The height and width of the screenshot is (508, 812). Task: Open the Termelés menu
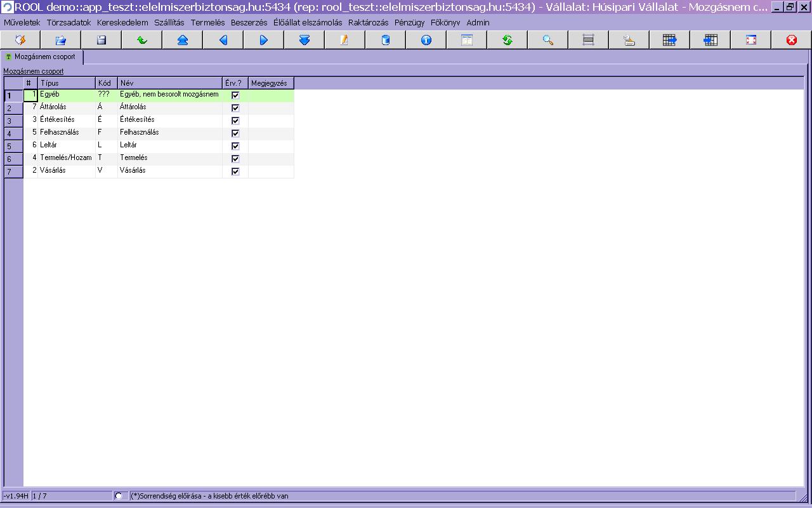208,22
